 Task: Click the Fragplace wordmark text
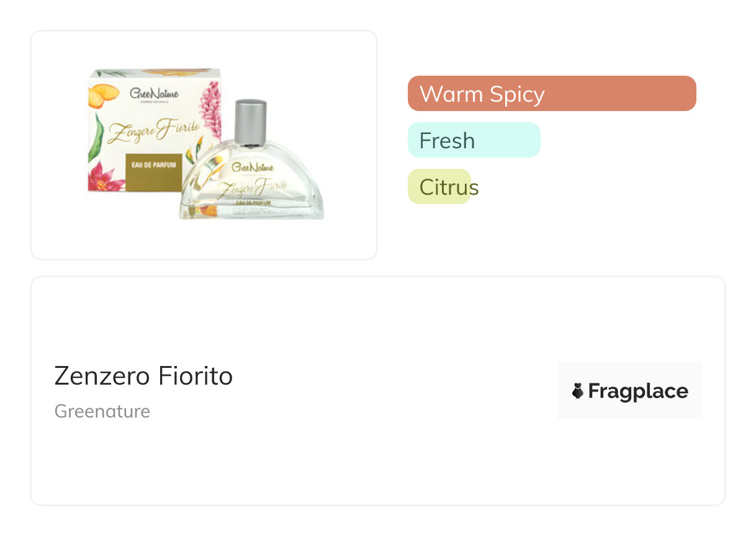[x=638, y=391]
